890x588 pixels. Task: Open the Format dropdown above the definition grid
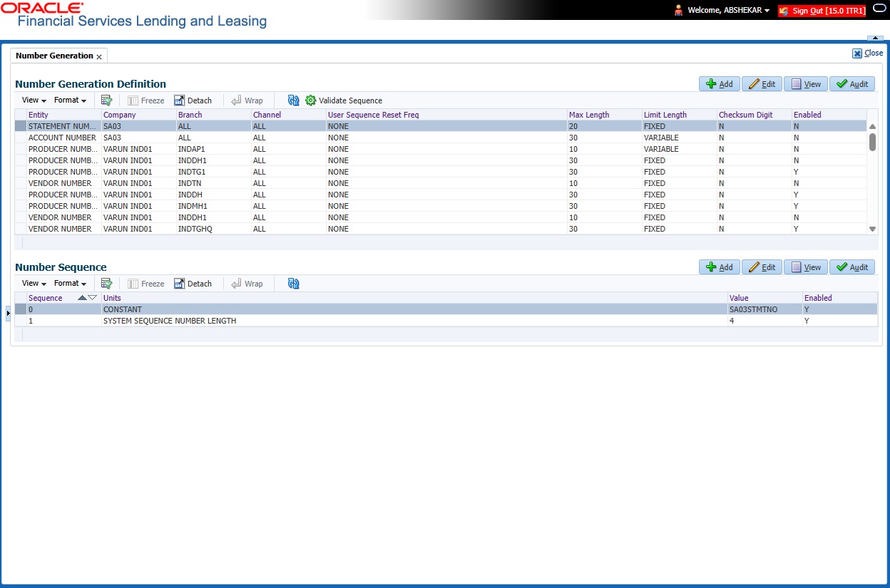[68, 100]
